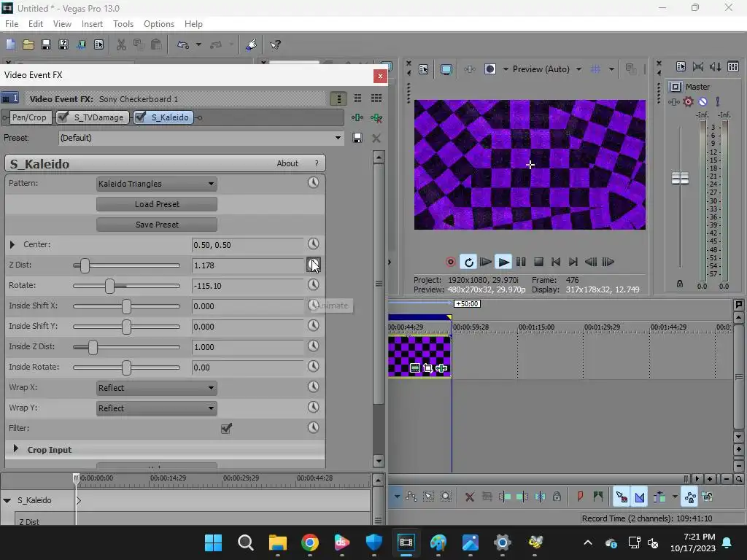The width and height of the screenshot is (747, 560).
Task: Animate the Rotate parameter clock
Action: (x=313, y=285)
